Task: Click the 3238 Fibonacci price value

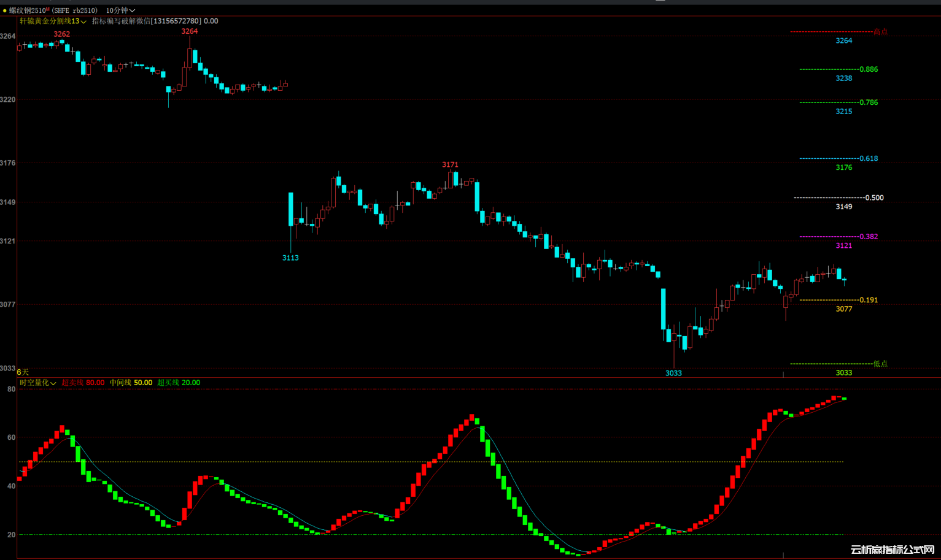Action: click(844, 79)
